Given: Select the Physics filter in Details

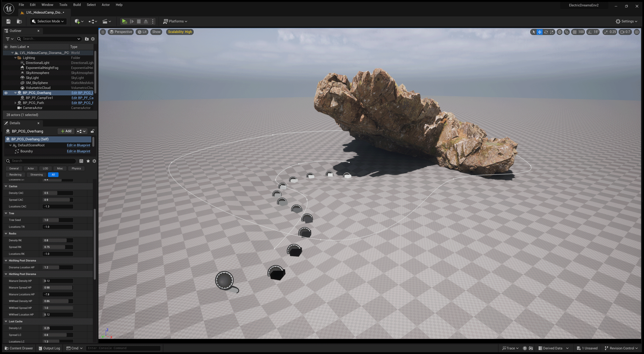Looking at the screenshot, I should click(x=76, y=168).
